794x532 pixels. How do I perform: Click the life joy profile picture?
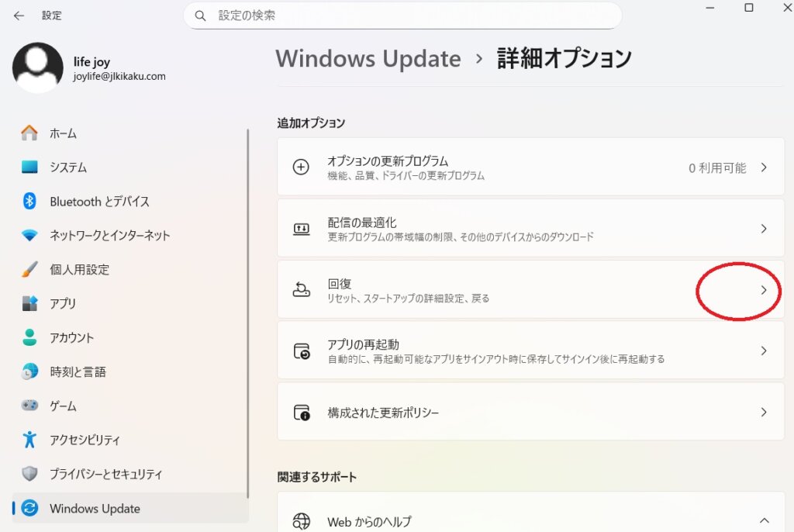coord(38,68)
